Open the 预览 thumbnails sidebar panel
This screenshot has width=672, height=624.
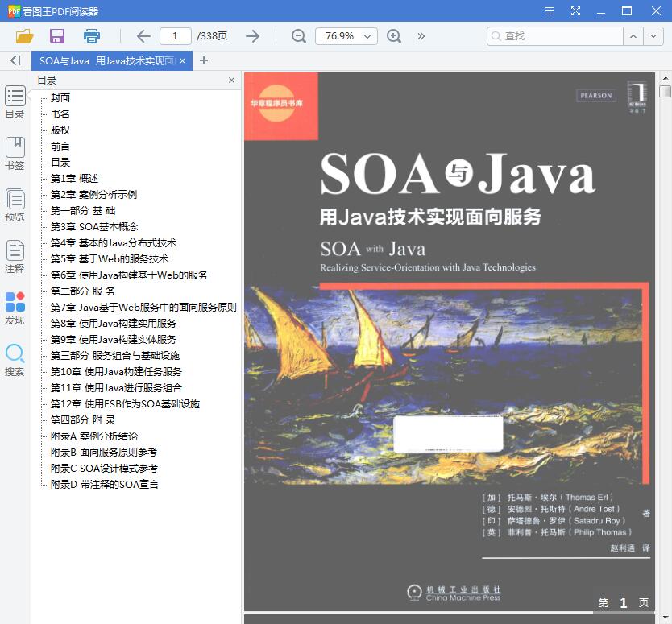pos(15,205)
